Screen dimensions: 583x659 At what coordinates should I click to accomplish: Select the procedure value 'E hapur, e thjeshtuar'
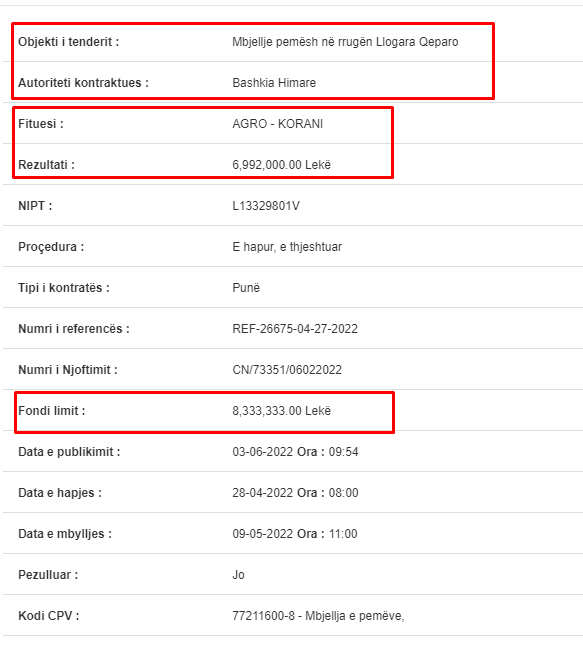tap(287, 247)
